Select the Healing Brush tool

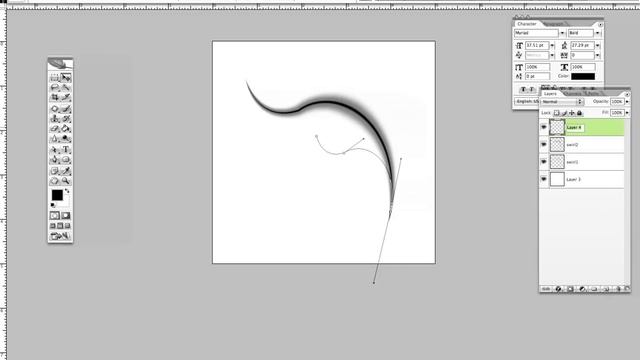(55, 109)
